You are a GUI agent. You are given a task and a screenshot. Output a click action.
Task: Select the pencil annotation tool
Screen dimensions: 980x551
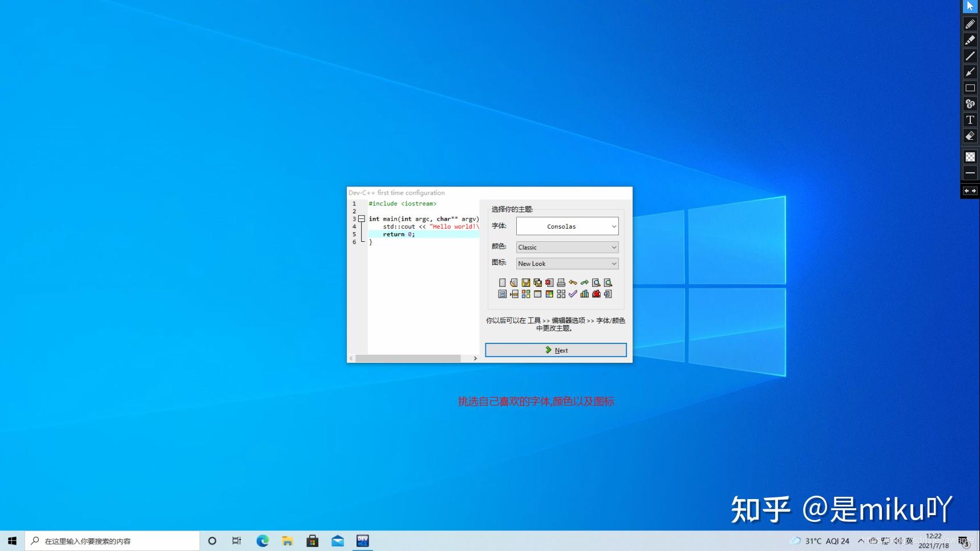(970, 23)
